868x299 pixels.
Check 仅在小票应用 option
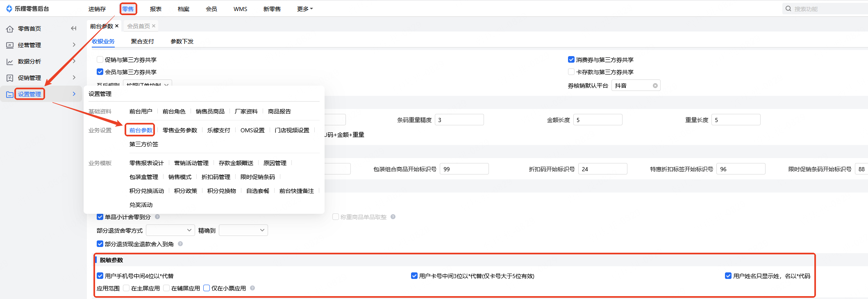coord(207,288)
